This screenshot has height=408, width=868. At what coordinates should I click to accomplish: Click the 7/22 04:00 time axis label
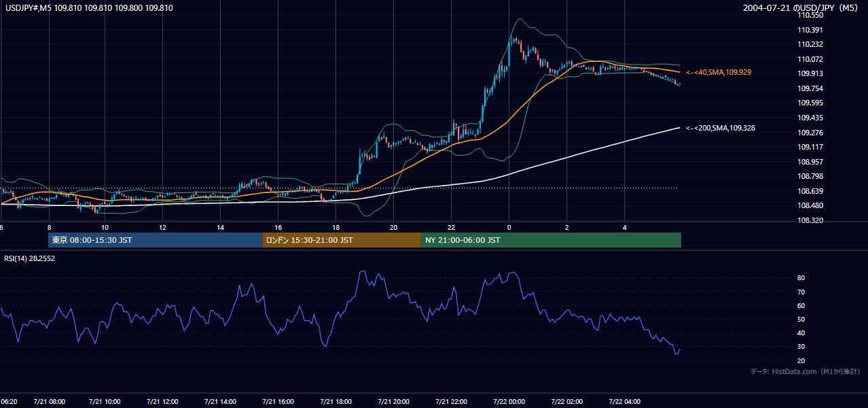coord(625,402)
